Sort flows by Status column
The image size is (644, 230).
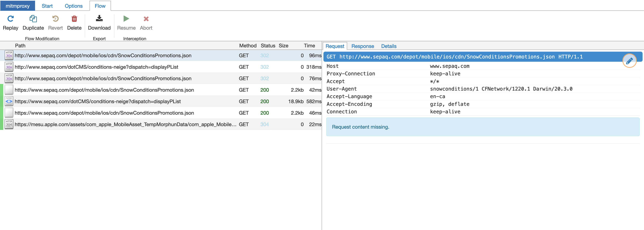268,46
